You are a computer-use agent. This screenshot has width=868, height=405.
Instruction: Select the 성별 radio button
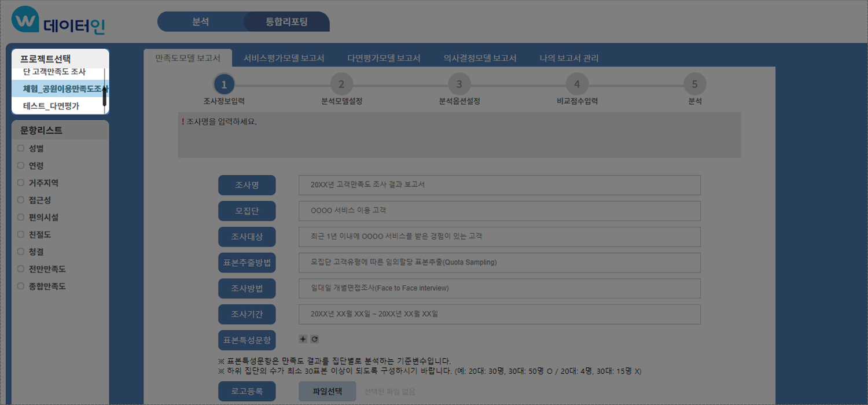(x=21, y=149)
